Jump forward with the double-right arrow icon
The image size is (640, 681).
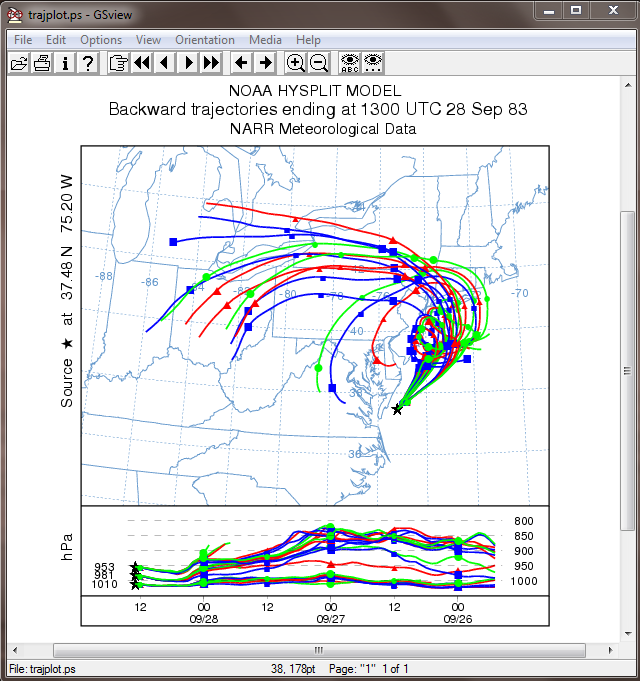coord(211,63)
